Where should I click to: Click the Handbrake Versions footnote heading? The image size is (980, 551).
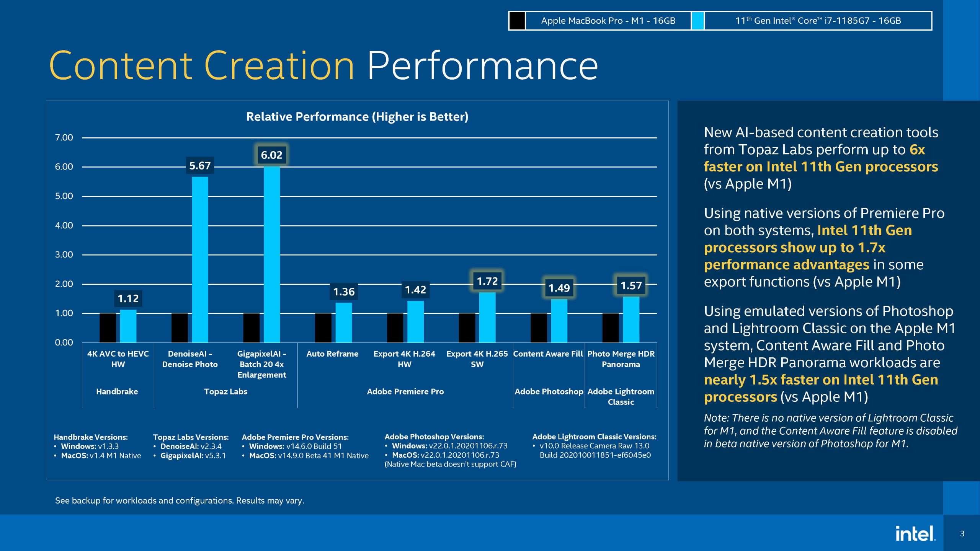(91, 437)
